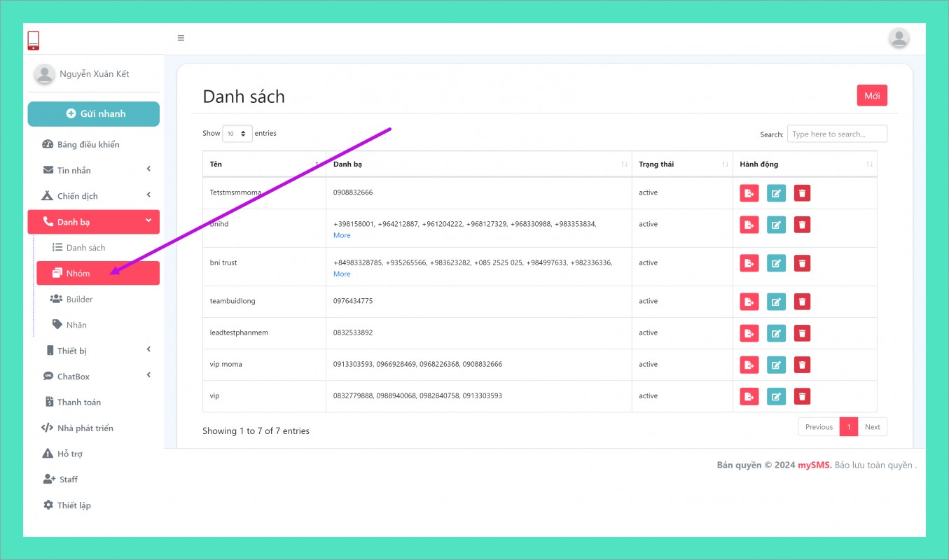This screenshot has height=560, width=949.
Task: Click the Mới button
Action: (x=871, y=96)
